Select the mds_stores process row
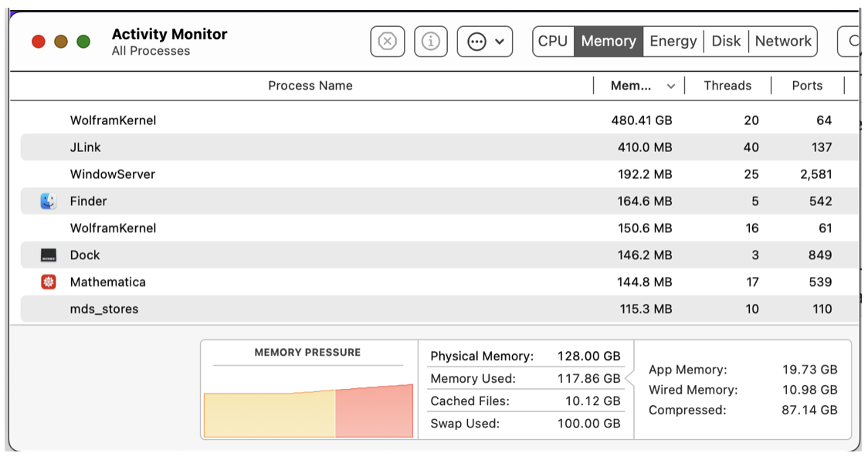The image size is (868, 463). pos(439,309)
